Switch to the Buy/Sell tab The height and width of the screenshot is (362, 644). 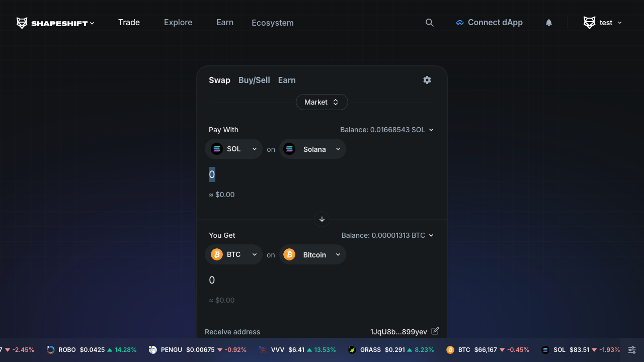pyautogui.click(x=254, y=80)
